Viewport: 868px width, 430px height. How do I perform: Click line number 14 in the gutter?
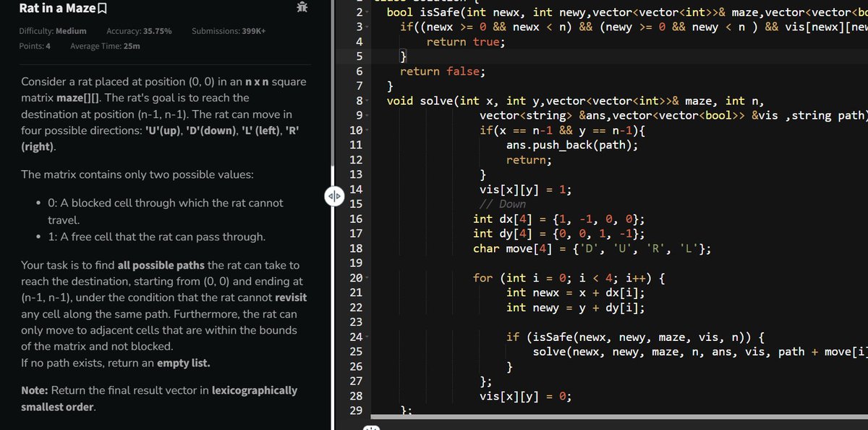[x=355, y=190]
